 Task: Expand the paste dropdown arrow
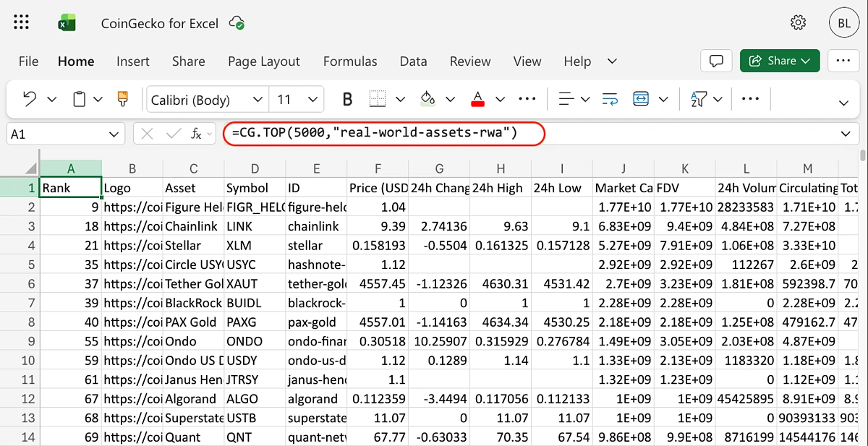click(98, 99)
